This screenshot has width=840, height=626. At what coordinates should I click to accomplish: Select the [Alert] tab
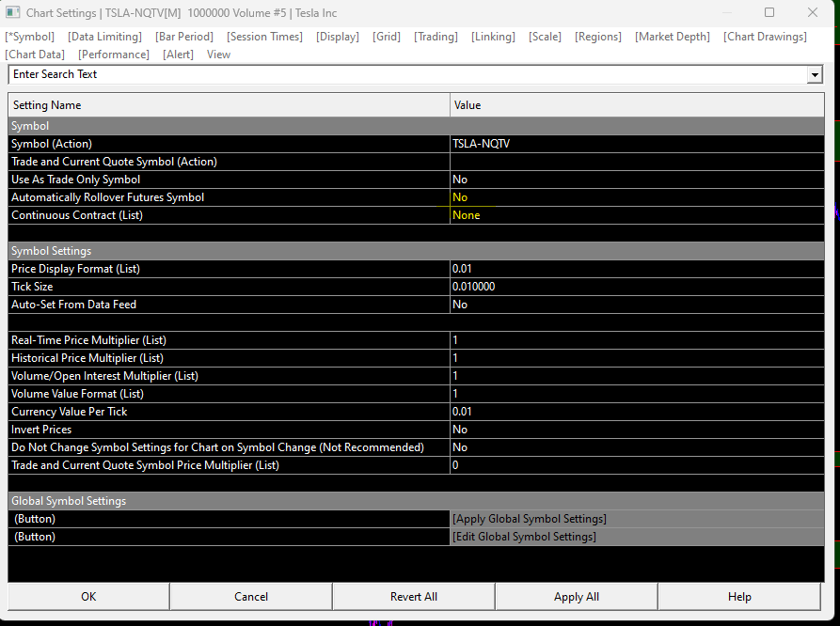click(178, 55)
